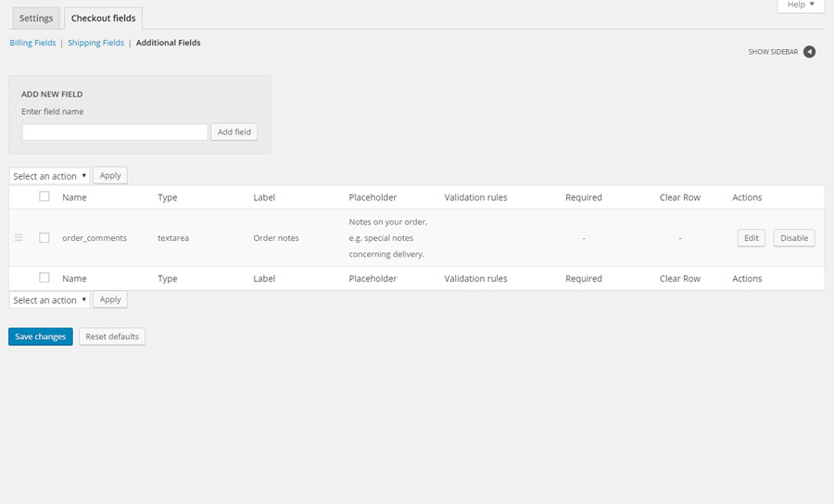Image resolution: width=834 pixels, height=504 pixels.
Task: Expand the Help dropdown panel
Action: pyautogui.click(x=801, y=6)
